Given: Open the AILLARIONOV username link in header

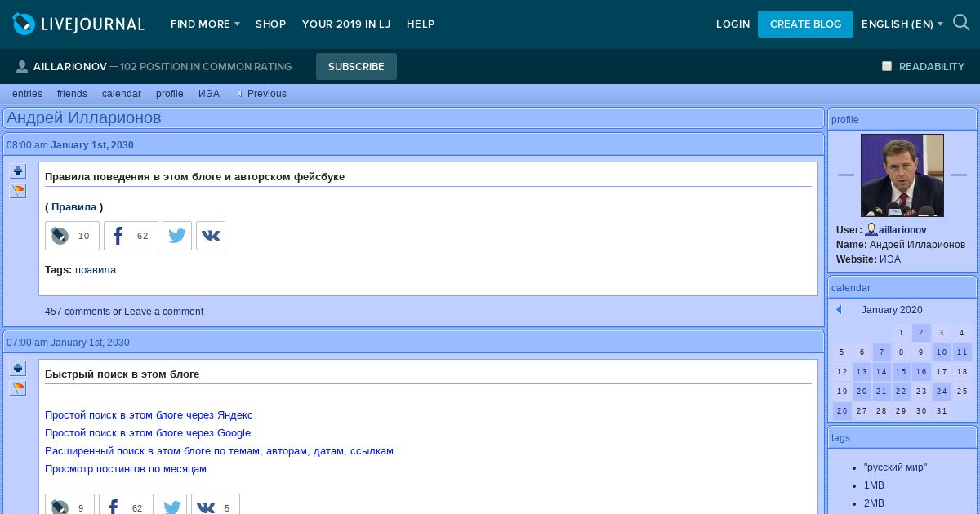Looking at the screenshot, I should (x=70, y=67).
